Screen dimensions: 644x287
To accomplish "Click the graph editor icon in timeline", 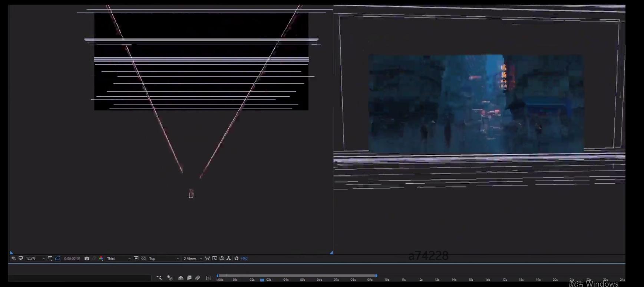I will pos(208,278).
